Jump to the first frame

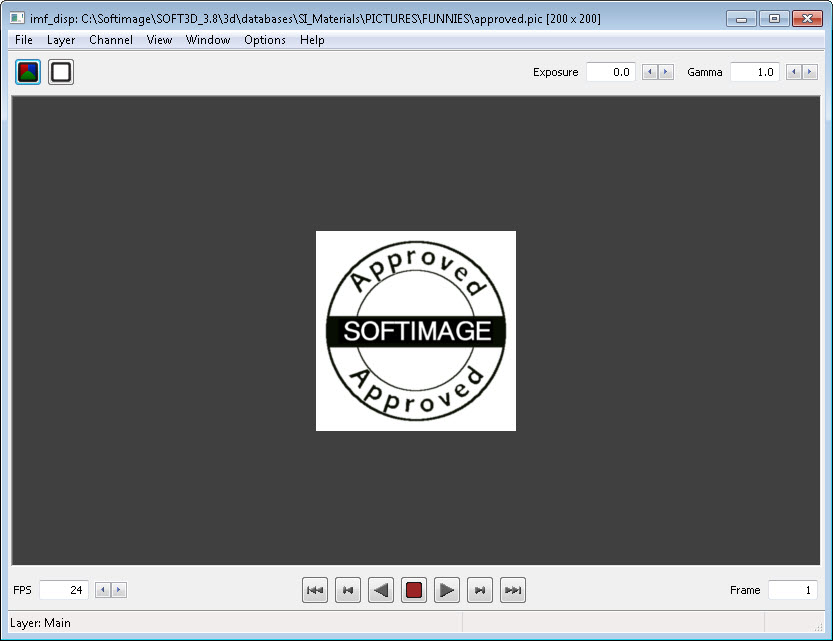315,590
